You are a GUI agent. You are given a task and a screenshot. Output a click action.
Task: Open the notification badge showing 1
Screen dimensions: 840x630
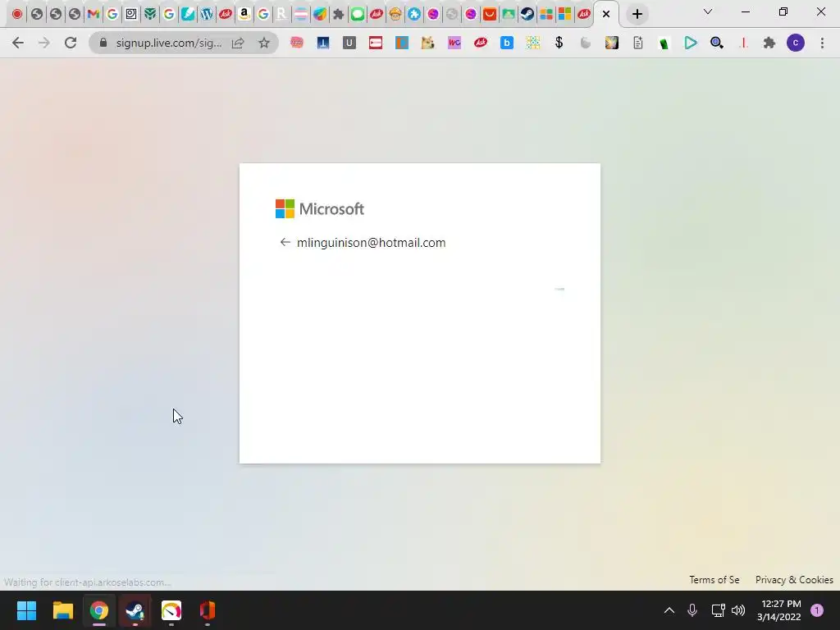click(x=817, y=610)
